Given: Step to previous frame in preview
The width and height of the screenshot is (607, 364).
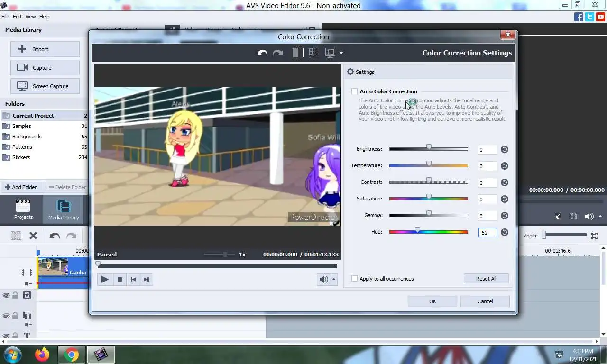Looking at the screenshot, I should coord(133,279).
